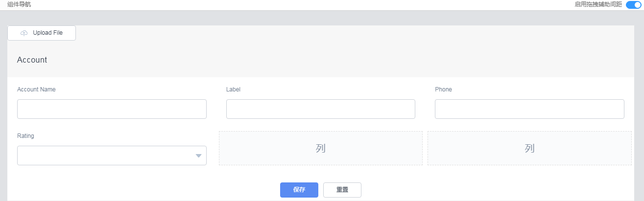644x201 pixels.
Task: Click the 重置 button
Action: coord(342,190)
